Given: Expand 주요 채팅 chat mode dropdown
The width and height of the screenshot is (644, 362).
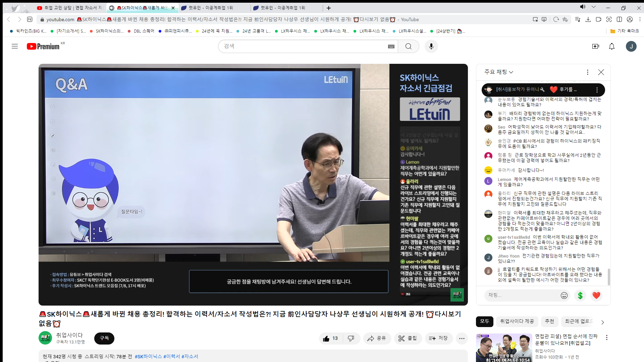Looking at the screenshot, I should (499, 72).
